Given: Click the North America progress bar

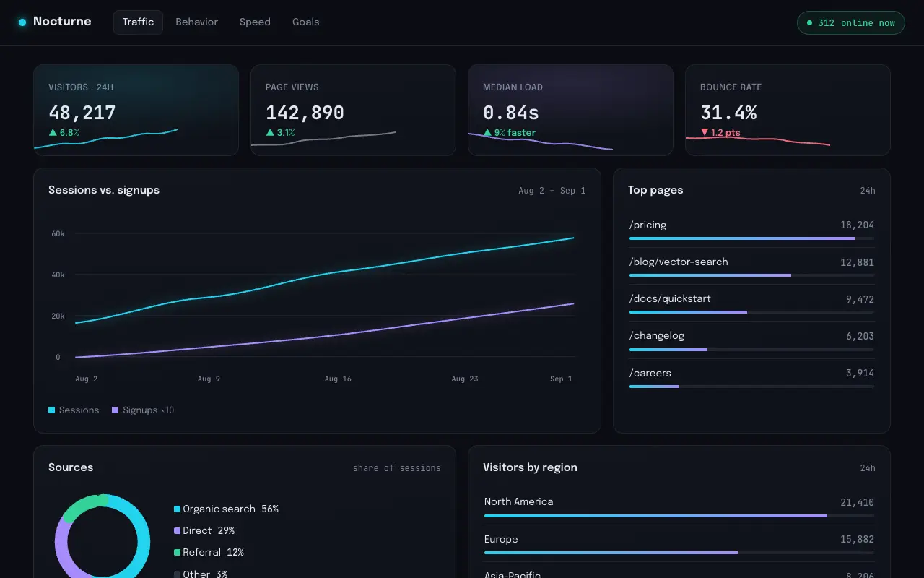Looking at the screenshot, I should (x=679, y=516).
